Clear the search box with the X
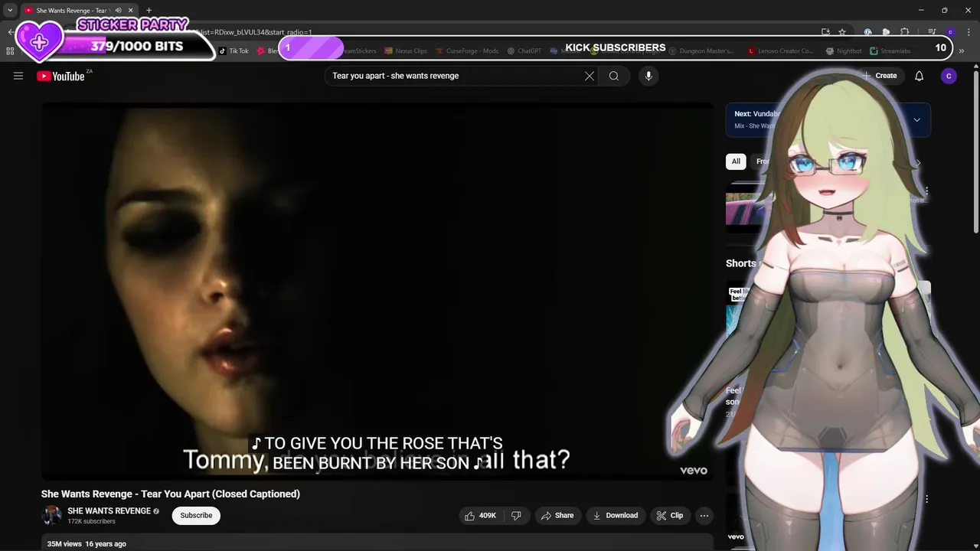The image size is (980, 551). pos(590,76)
